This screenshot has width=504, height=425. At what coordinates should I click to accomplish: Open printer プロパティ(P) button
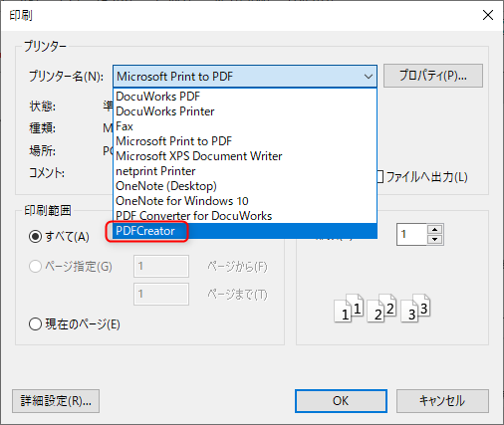(x=433, y=76)
